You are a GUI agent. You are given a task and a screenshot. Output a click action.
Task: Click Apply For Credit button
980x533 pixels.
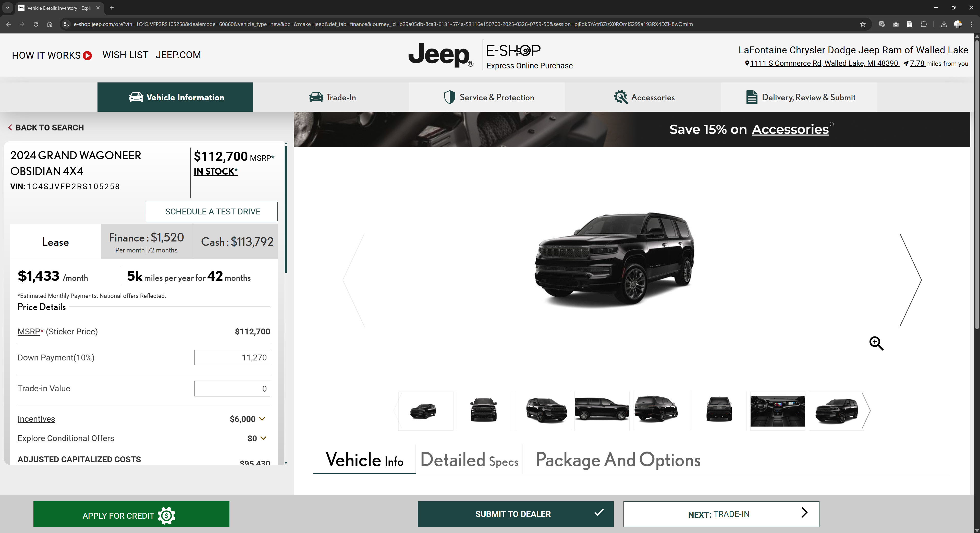[x=131, y=514]
